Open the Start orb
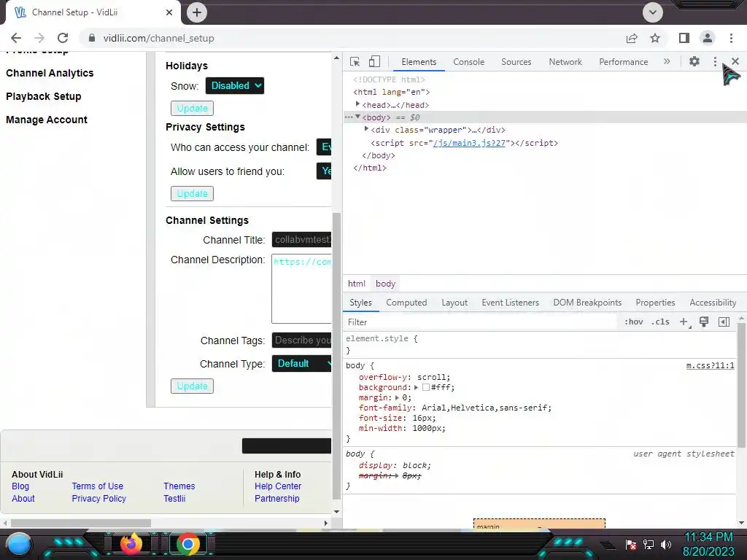 coord(19,544)
